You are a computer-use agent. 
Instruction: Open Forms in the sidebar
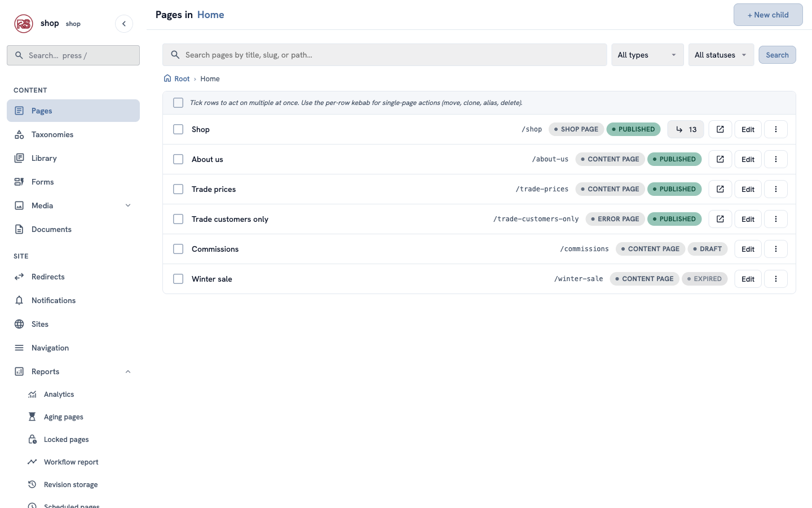click(73, 182)
